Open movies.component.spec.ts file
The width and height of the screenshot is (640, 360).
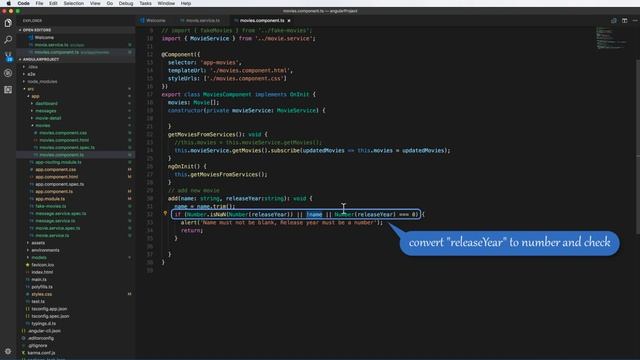point(67,147)
